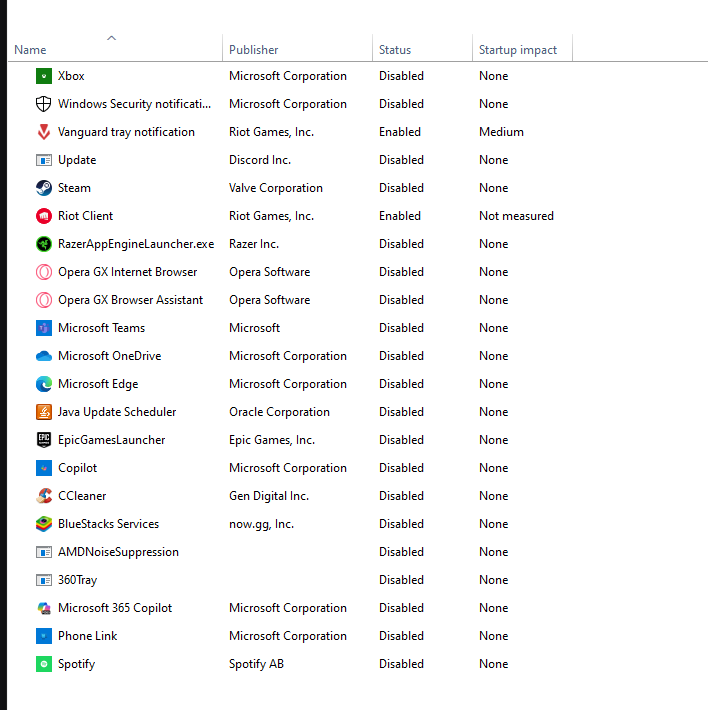Select the Steam icon
Viewport: 708px width, 710px height.
(x=43, y=188)
